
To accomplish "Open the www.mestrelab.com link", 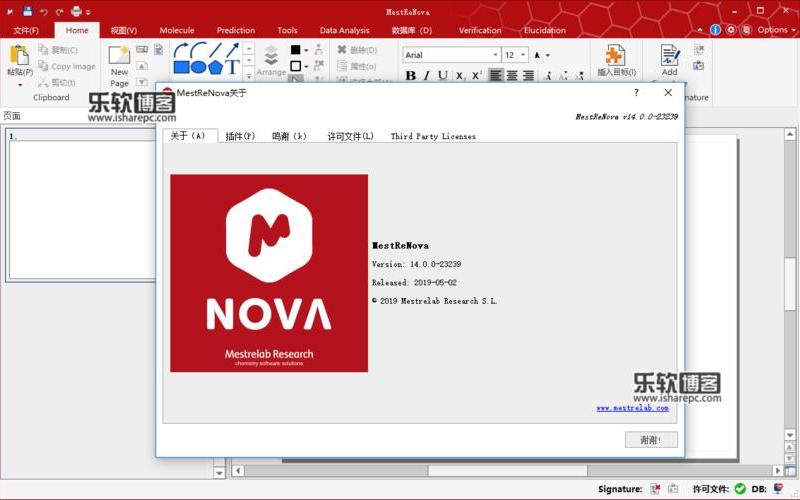I will coord(632,408).
